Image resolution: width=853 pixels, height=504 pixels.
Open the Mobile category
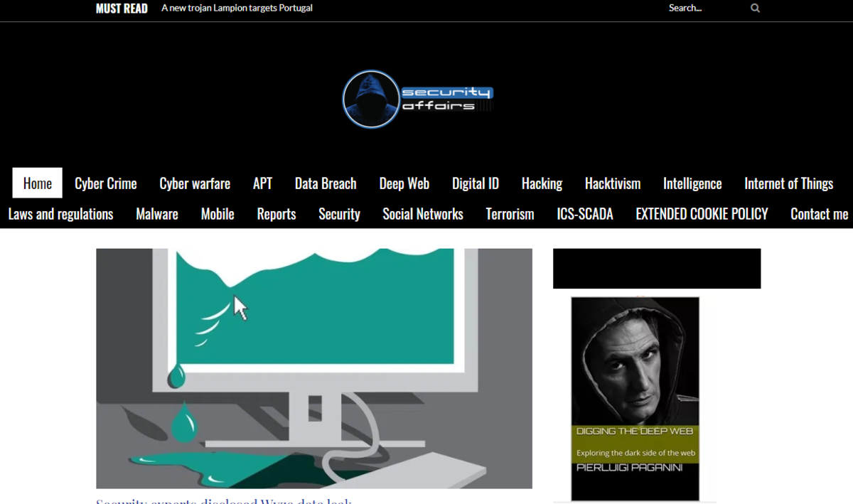pos(218,214)
